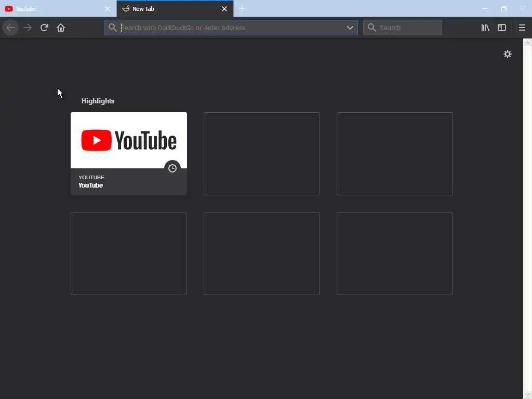Click the page scrollbar down arrow

coord(527,395)
